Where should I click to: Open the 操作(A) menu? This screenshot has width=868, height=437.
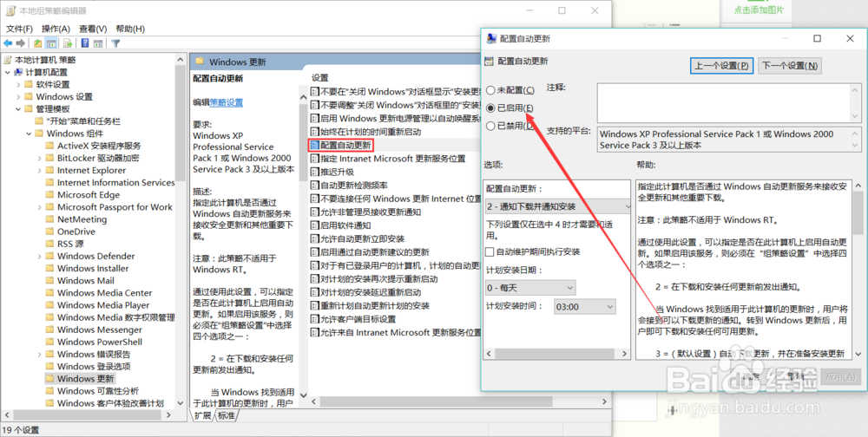pyautogui.click(x=56, y=29)
